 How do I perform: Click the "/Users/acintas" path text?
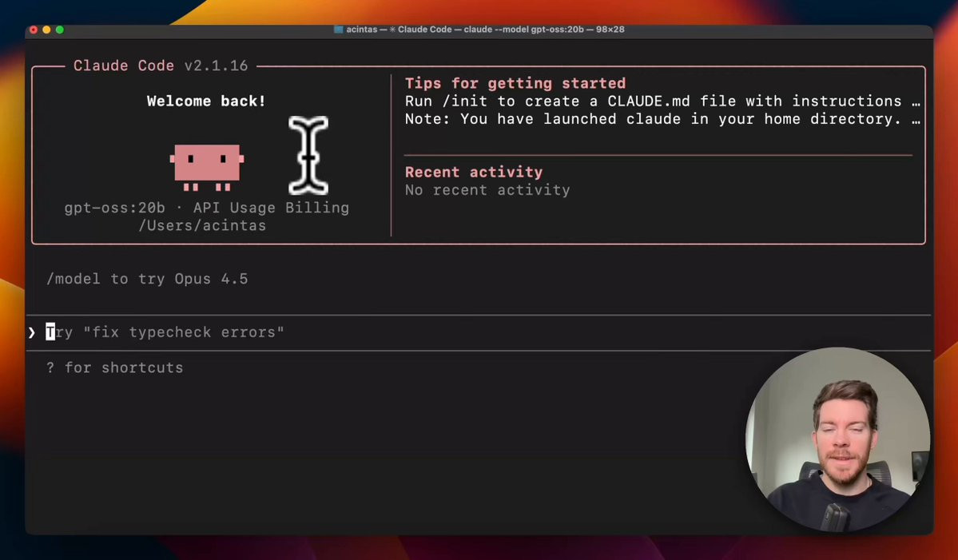pos(202,225)
